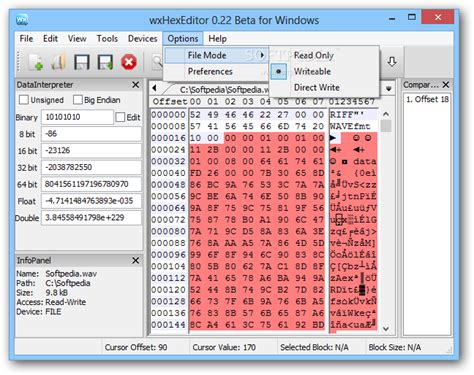Click hex byte 52 in row 000000
This screenshot has height=375, width=474.
pyautogui.click(x=195, y=115)
